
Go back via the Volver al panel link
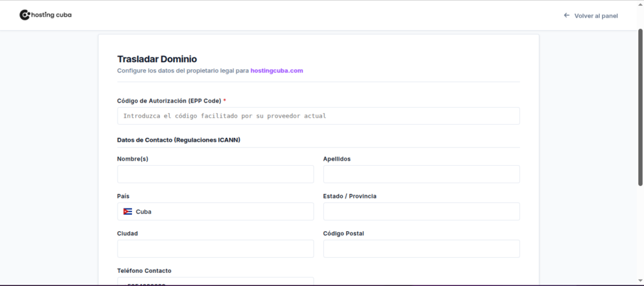coord(596,16)
